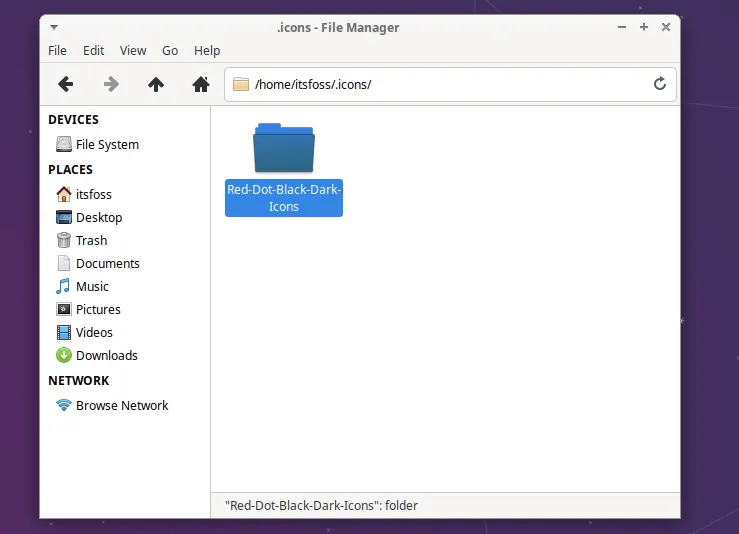Viewport: 739px width, 534px height.
Task: Open the Go menu
Action: pyautogui.click(x=170, y=50)
